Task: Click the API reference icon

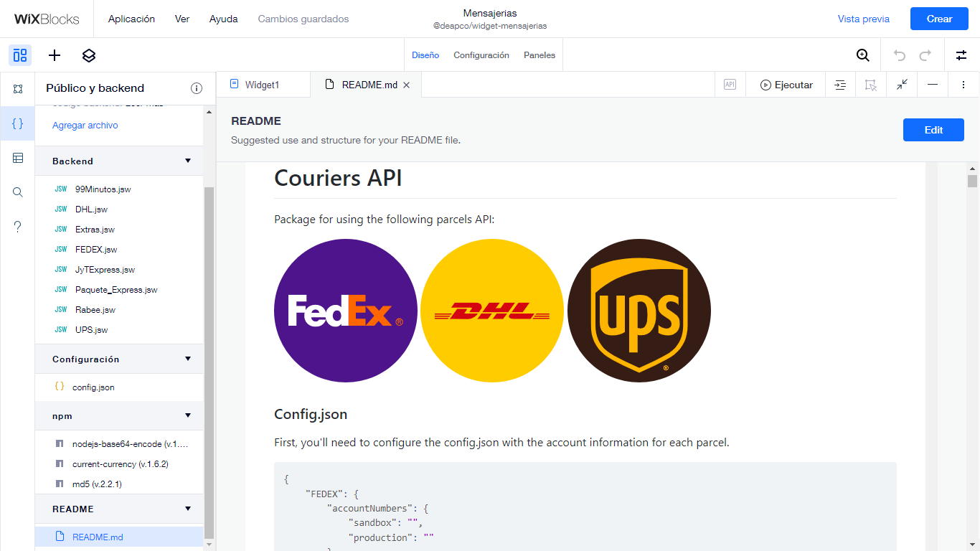Action: click(x=730, y=85)
